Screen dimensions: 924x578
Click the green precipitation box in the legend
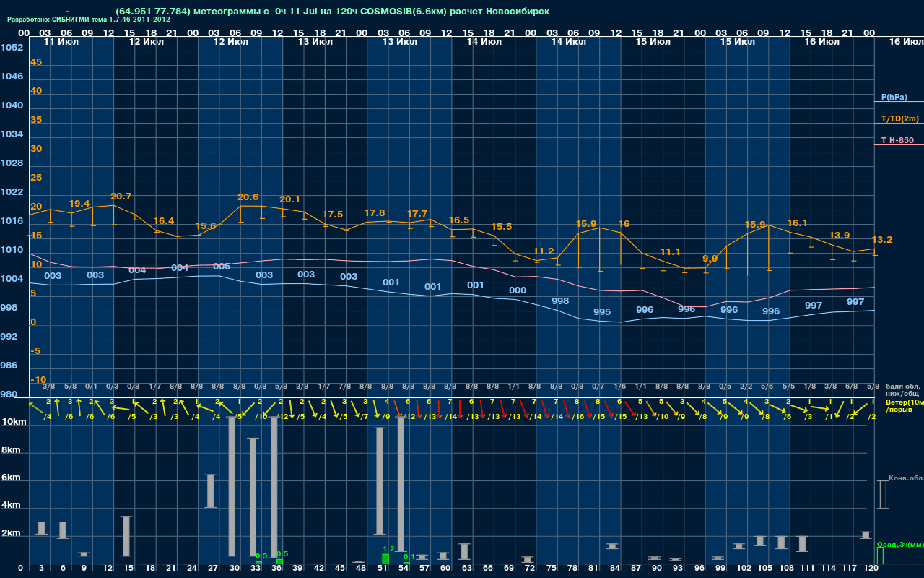(x=879, y=556)
